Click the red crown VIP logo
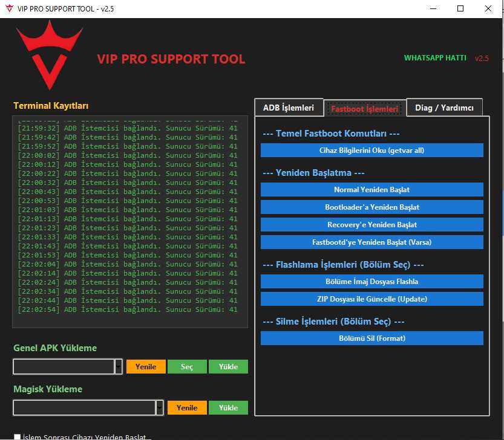Screen dimensions: 504x440 [50, 55]
